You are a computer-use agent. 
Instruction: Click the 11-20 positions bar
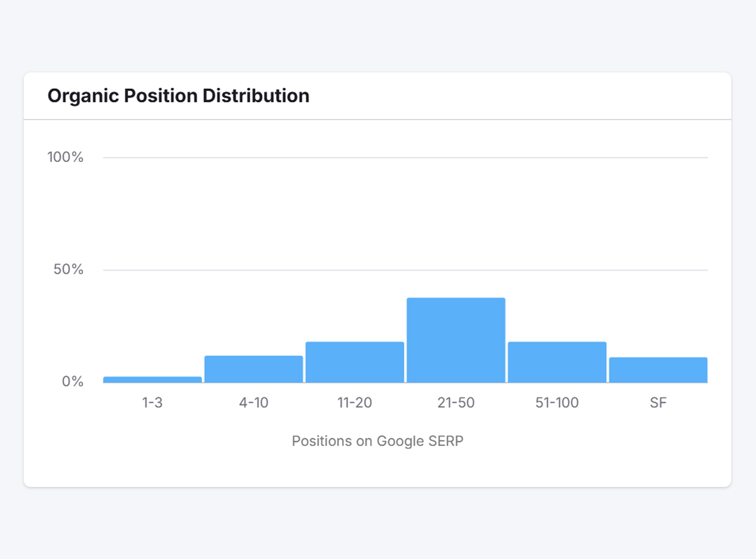(355, 362)
